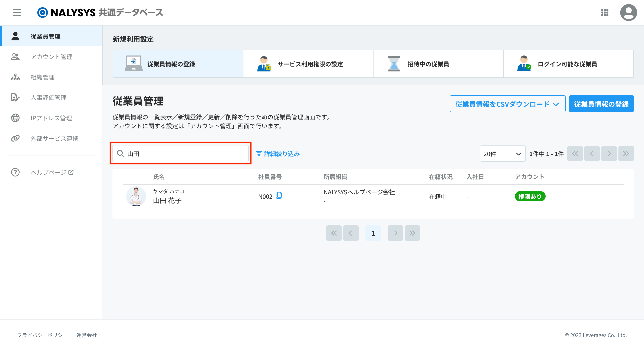
Task: Click the 組織管理 organization tree icon
Action: [x=15, y=77]
